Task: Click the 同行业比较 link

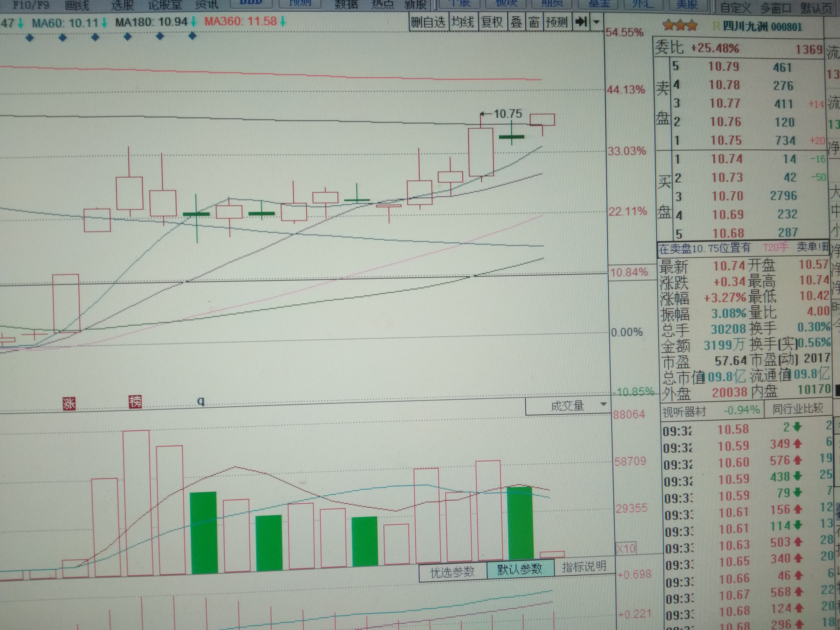Action: 798,409
